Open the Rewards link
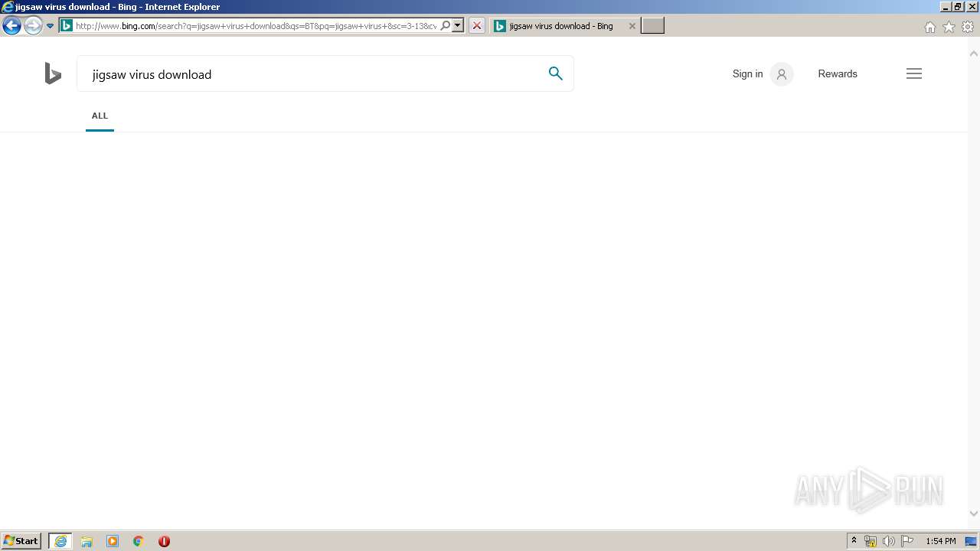980x551 pixels. 838,74
